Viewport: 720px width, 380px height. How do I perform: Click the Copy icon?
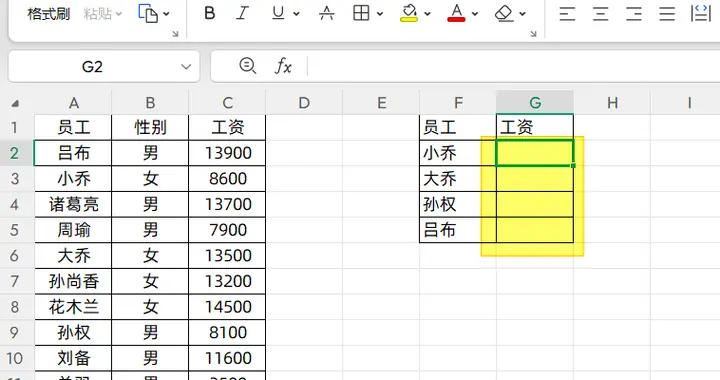point(148,14)
